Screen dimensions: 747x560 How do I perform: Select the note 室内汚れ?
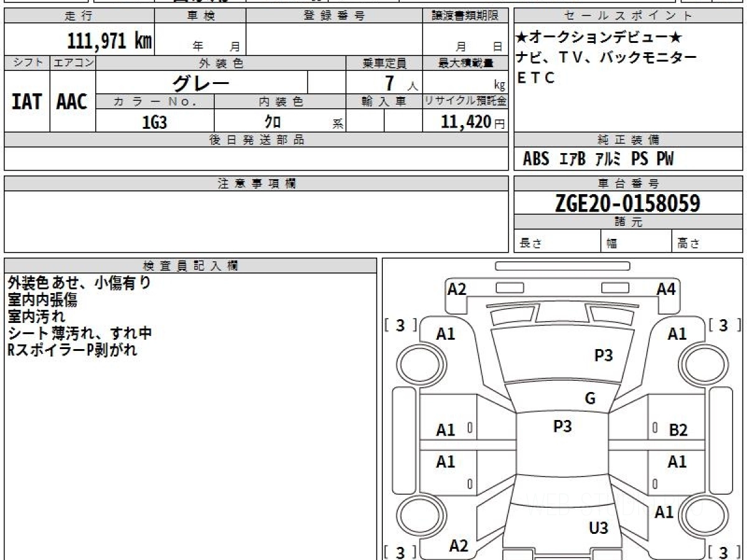tap(36, 317)
